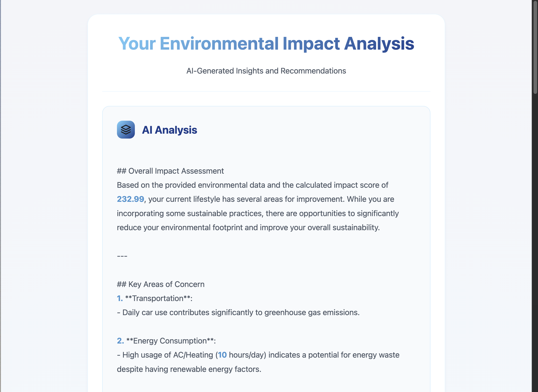Click the line starting 'High usage of AC/Heating'
The width and height of the screenshot is (538, 392).
[258, 355]
